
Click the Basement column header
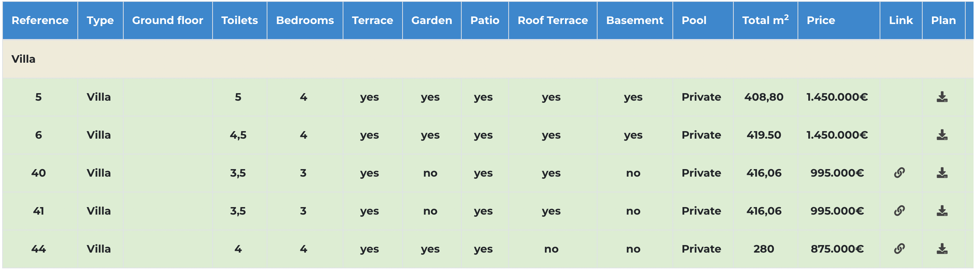[634, 20]
